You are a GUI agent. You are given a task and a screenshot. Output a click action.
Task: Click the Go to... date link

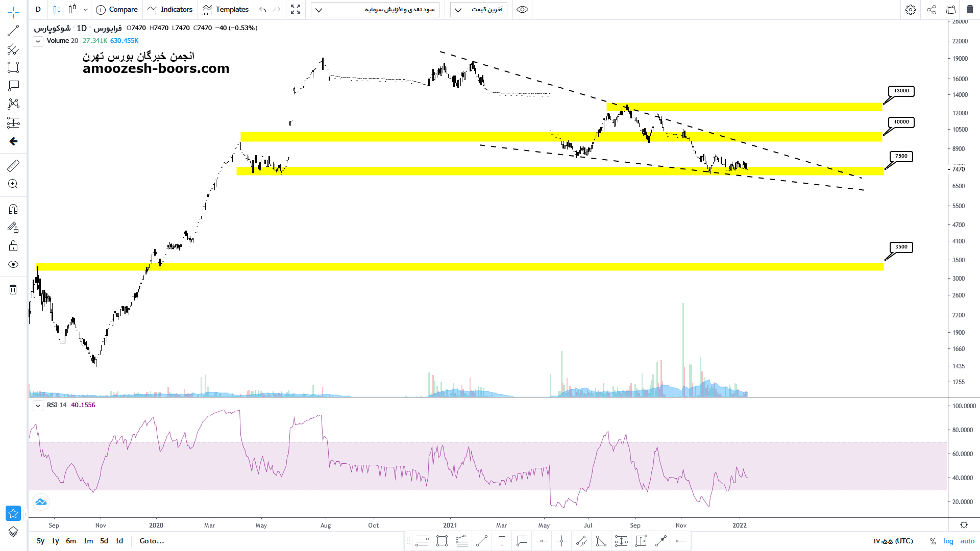point(152,541)
